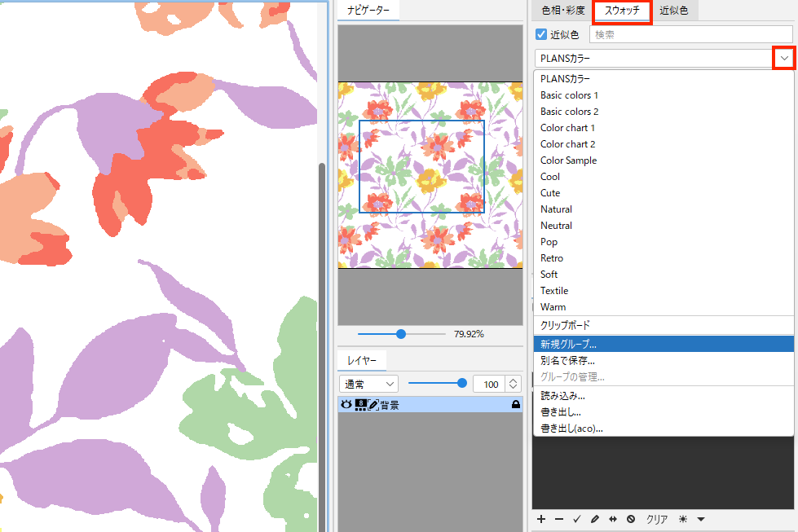Click the opacity stepper arrows

[x=513, y=384]
